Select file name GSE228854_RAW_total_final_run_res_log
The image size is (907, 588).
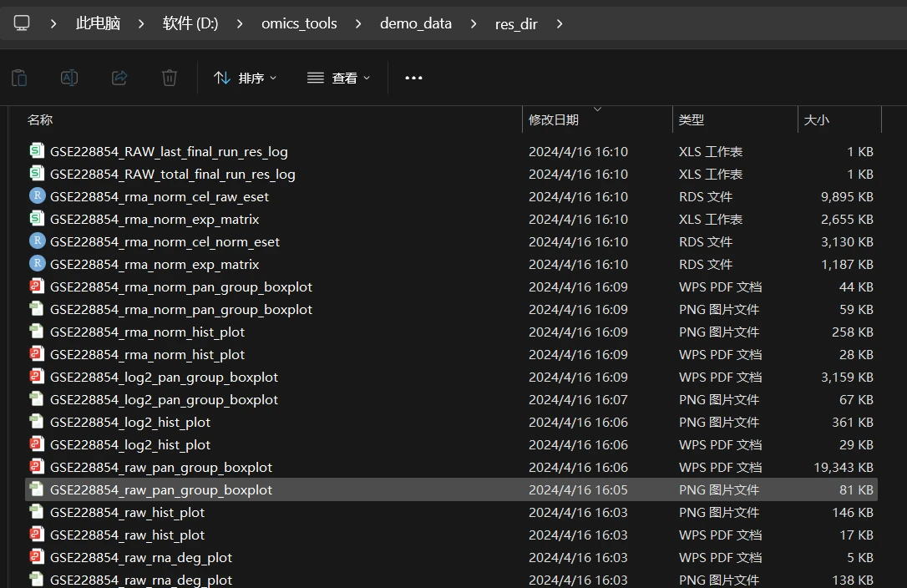tap(172, 175)
